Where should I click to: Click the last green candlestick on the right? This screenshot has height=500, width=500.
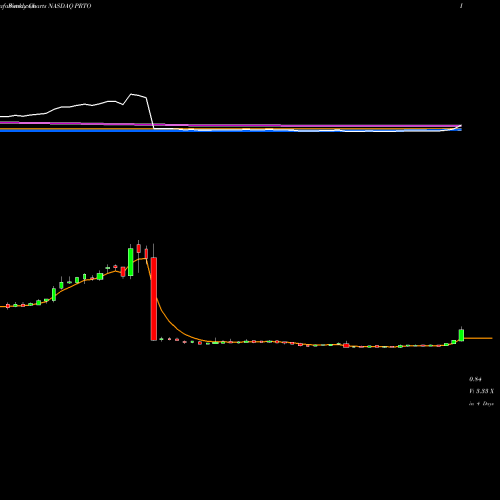coord(461,335)
